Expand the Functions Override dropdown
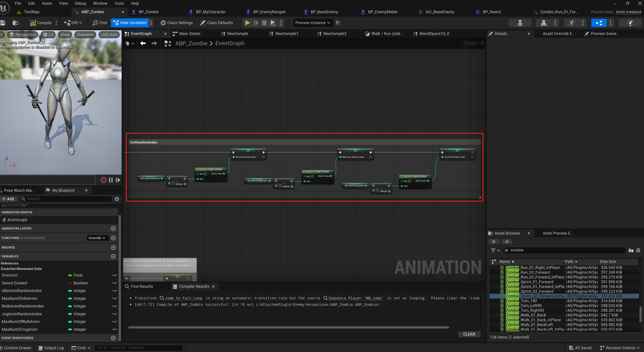Viewport: 644px width, 352px height. pyautogui.click(x=97, y=238)
